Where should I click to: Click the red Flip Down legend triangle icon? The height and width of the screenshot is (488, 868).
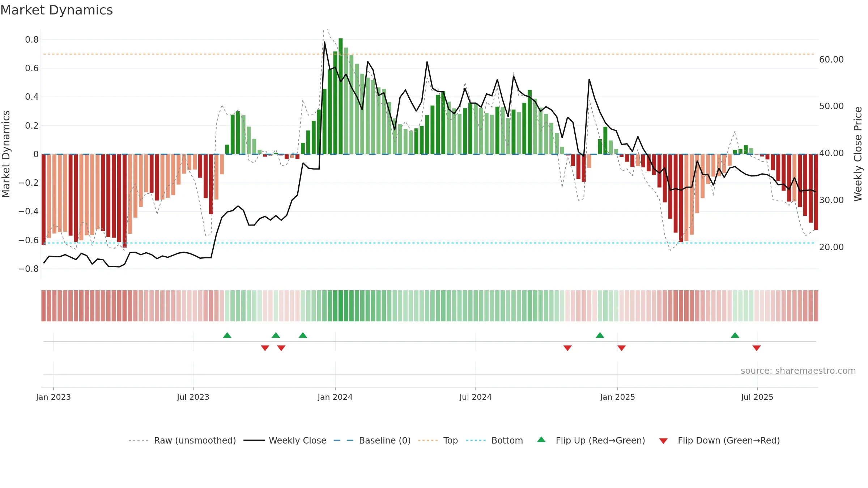pyautogui.click(x=663, y=441)
